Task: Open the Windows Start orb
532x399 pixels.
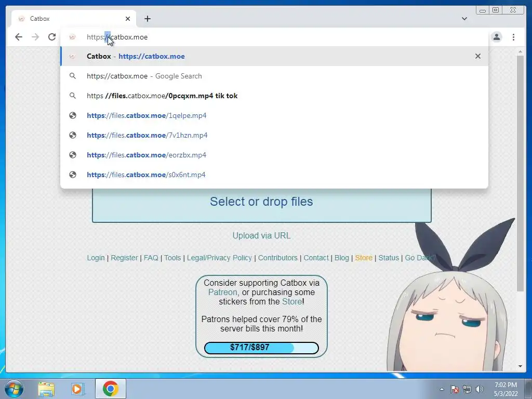Action: click(14, 389)
